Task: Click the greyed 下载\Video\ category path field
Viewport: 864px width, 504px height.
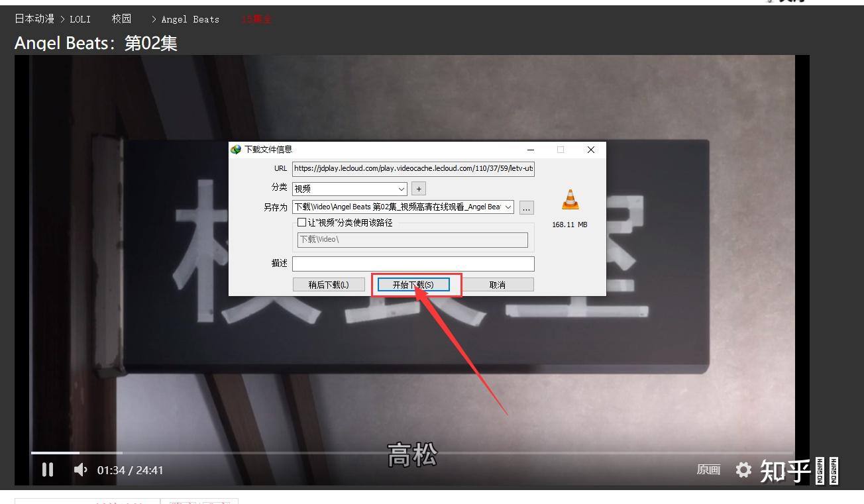Action: tap(413, 240)
